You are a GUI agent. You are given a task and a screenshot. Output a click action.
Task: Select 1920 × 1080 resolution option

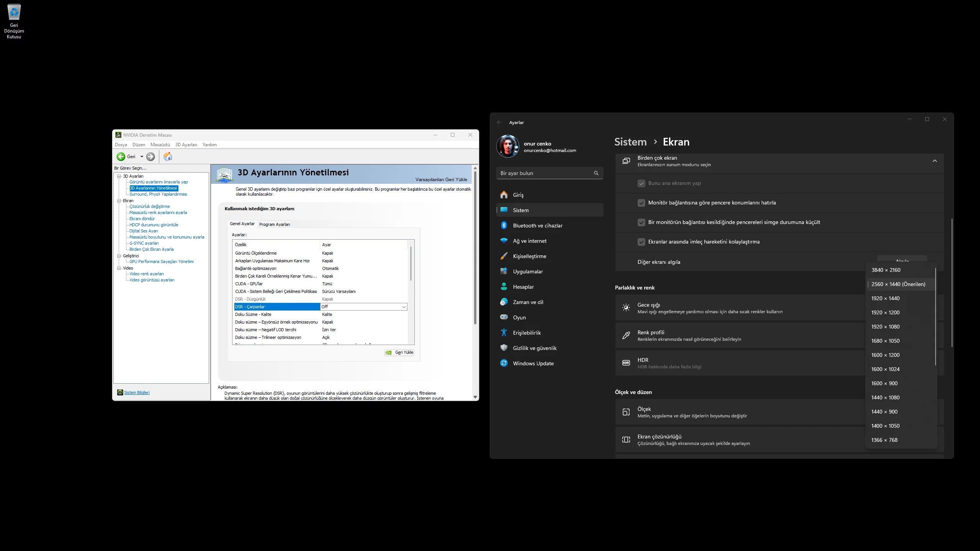click(885, 327)
